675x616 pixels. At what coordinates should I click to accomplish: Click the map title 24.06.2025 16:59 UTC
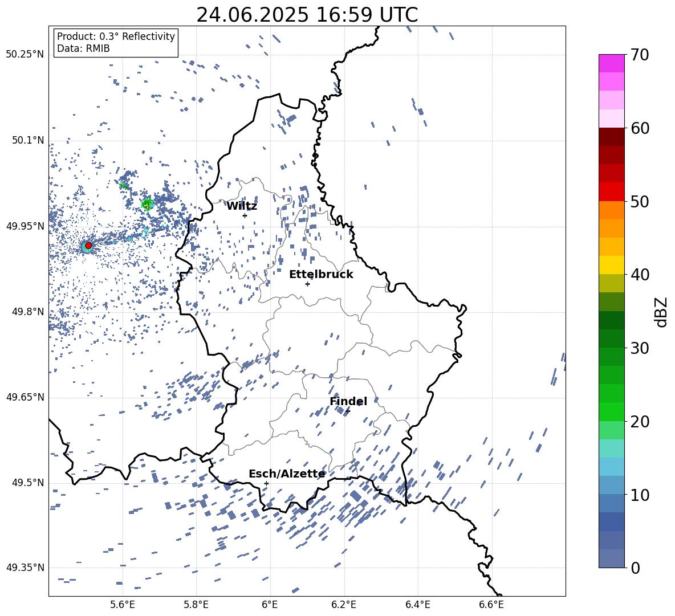[307, 15]
